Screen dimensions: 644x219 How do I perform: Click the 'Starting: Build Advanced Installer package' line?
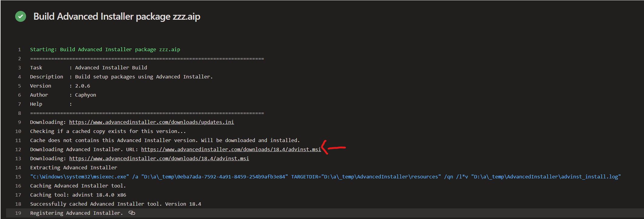point(105,49)
